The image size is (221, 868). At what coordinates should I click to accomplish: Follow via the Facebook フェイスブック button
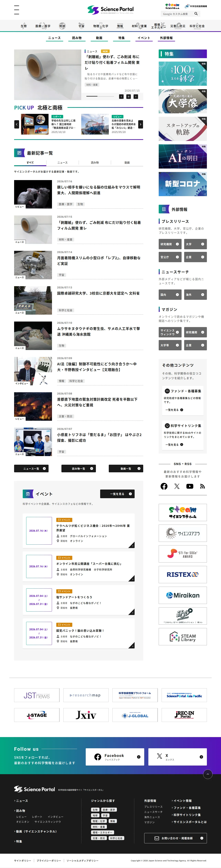click(115, 757)
